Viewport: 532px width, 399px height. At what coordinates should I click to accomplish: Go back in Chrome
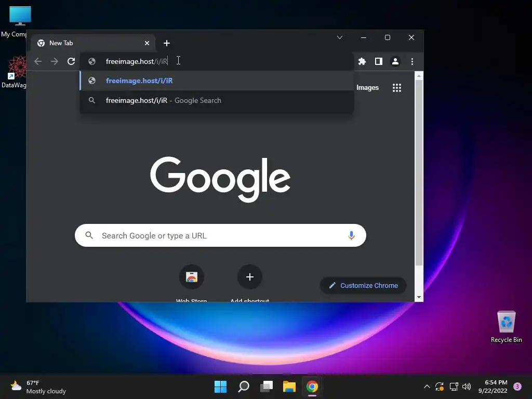point(38,61)
